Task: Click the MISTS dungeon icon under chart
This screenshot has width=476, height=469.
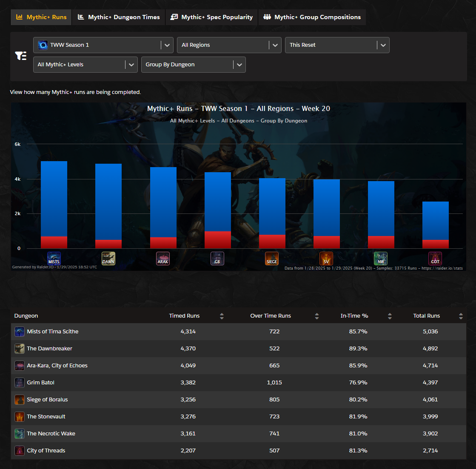Action: (x=54, y=258)
